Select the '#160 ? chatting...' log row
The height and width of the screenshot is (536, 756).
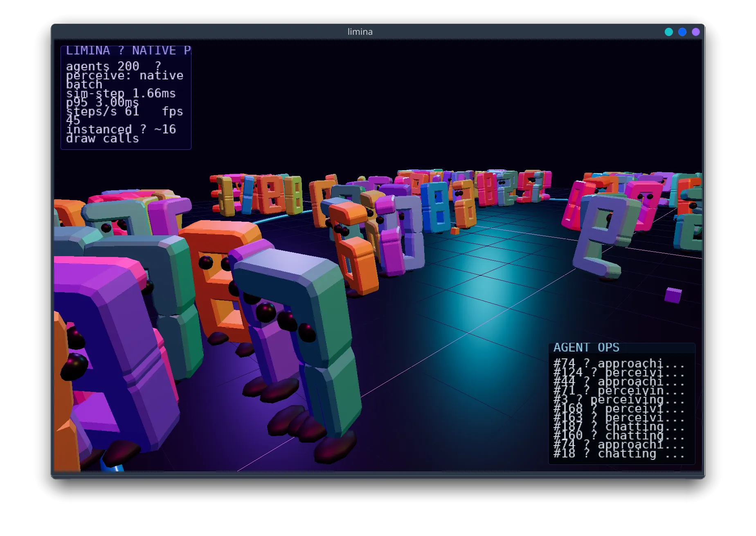coord(619,436)
